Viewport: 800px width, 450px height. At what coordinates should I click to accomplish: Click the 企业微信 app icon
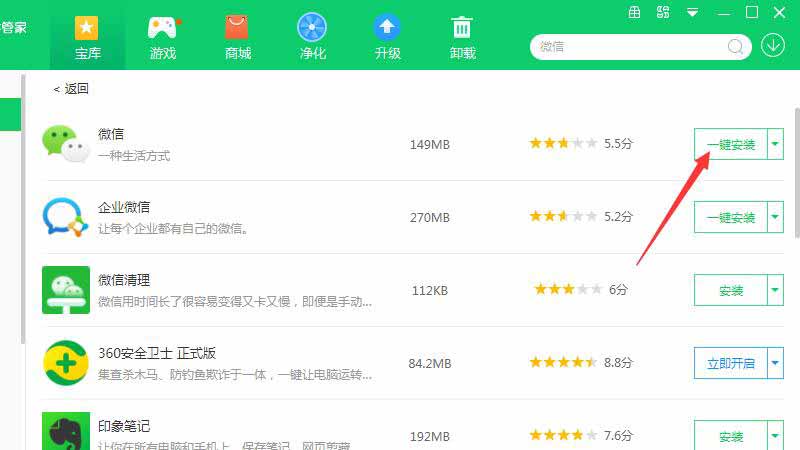click(66, 217)
